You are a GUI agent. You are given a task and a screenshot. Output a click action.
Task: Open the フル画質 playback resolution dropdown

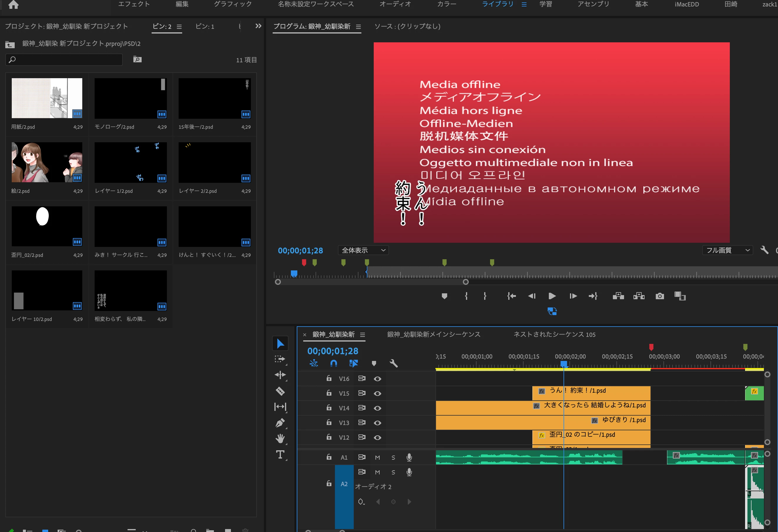pos(727,250)
